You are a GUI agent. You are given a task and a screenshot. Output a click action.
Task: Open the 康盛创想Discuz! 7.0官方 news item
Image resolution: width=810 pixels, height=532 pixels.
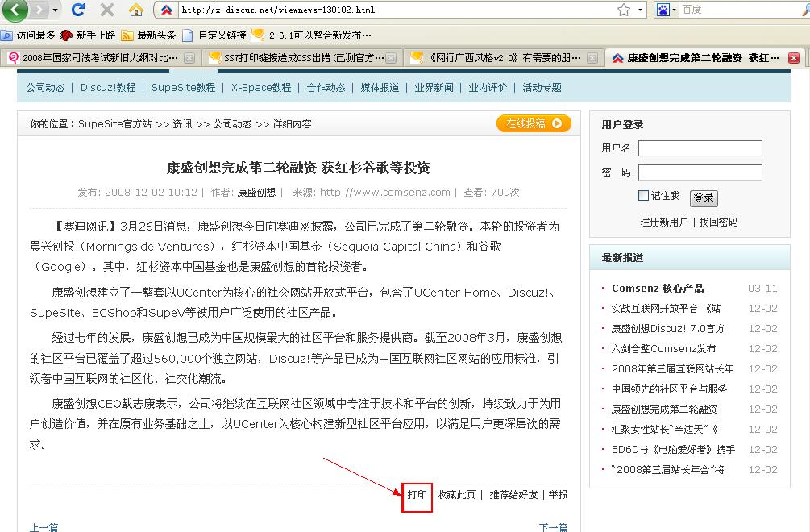coord(668,329)
